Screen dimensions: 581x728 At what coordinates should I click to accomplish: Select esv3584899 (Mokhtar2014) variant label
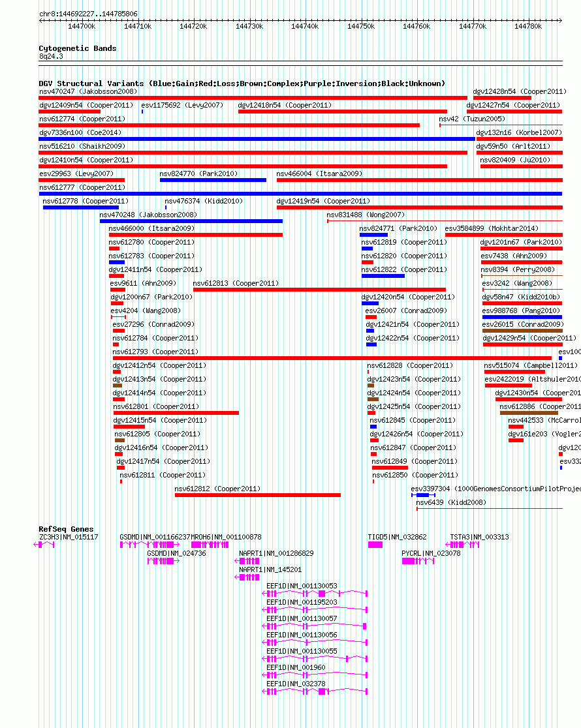click(x=492, y=228)
